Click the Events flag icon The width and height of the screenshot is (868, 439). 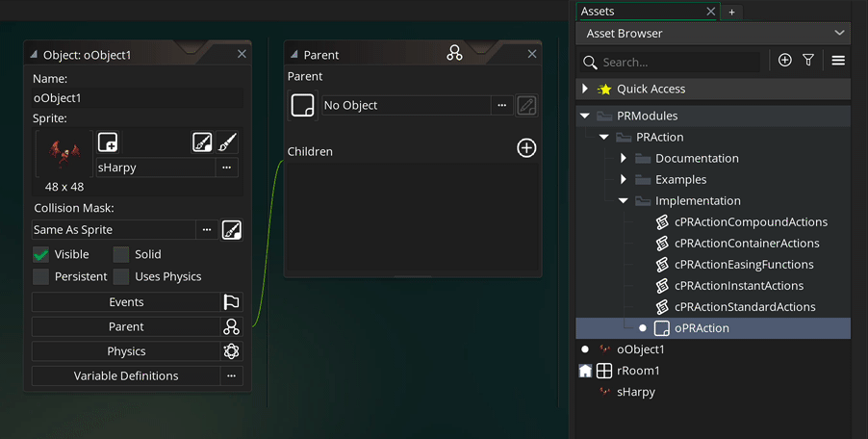coord(231,302)
